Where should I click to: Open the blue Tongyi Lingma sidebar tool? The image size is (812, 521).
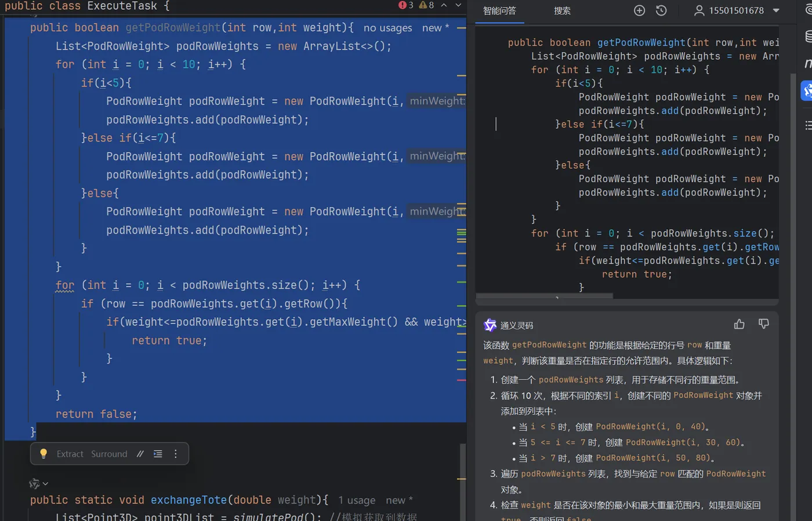[807, 91]
